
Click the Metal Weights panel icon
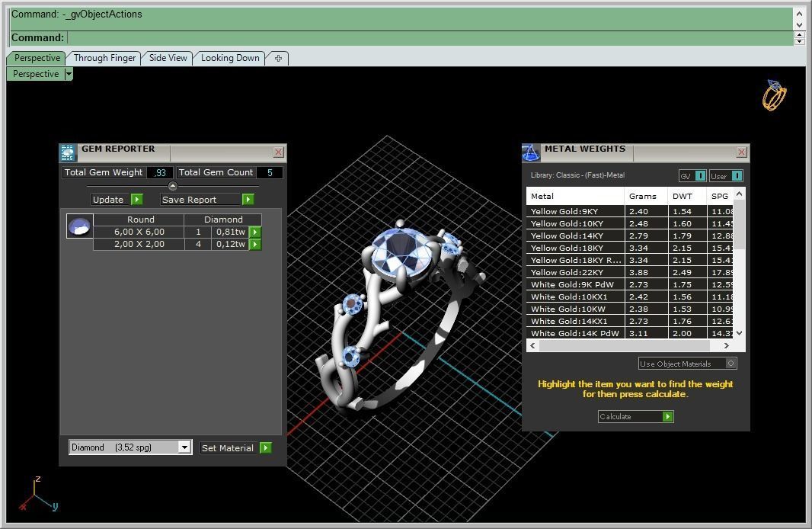coord(530,153)
